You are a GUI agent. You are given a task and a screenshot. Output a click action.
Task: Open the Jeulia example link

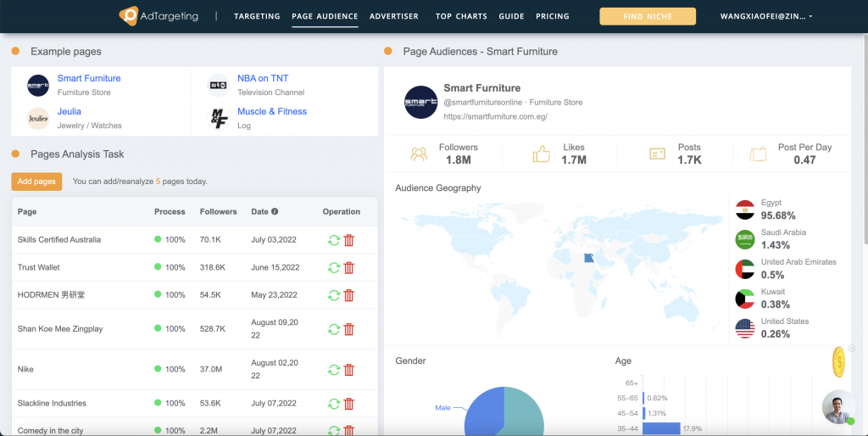(70, 111)
